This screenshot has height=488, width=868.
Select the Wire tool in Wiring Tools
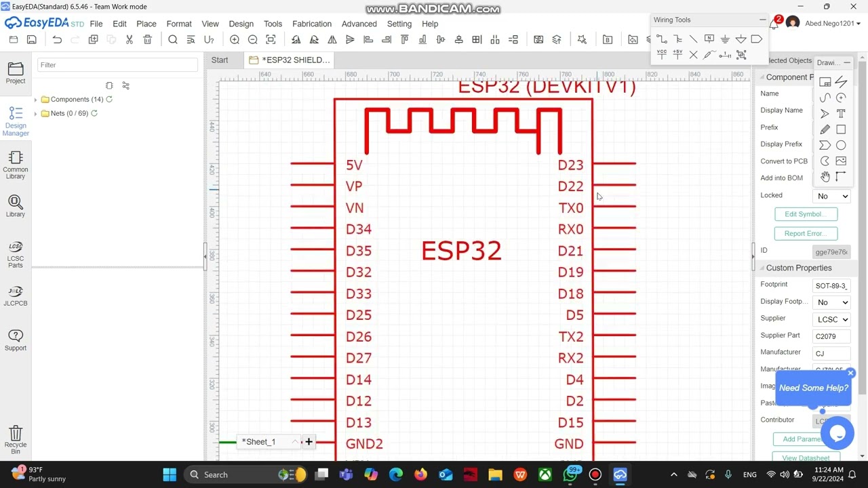point(661,39)
